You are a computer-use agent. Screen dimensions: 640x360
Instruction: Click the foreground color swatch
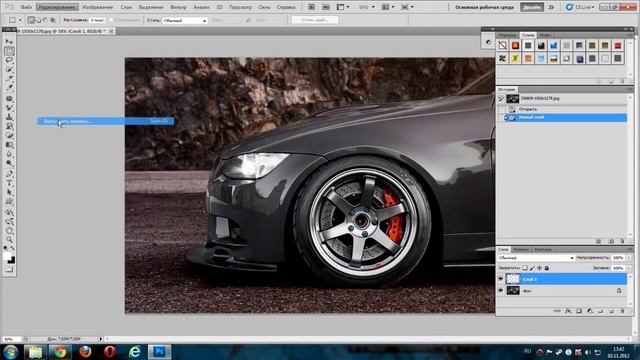pyautogui.click(x=7, y=256)
